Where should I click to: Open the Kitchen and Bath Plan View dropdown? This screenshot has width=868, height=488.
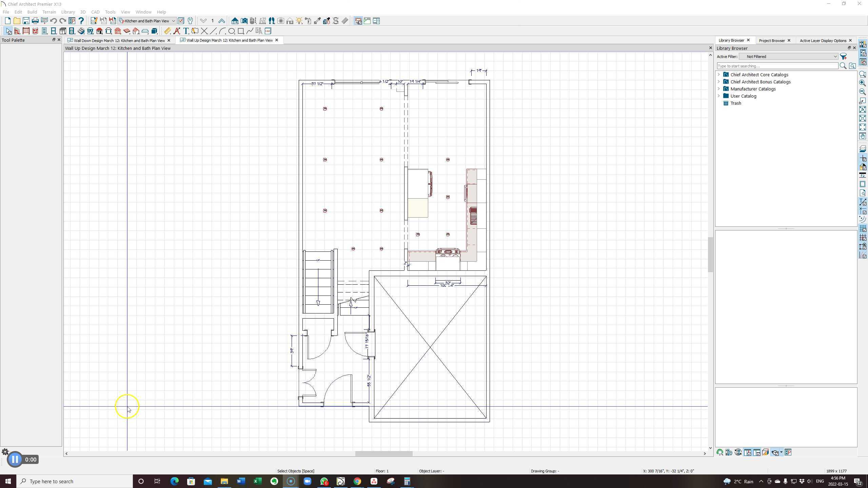tap(147, 21)
